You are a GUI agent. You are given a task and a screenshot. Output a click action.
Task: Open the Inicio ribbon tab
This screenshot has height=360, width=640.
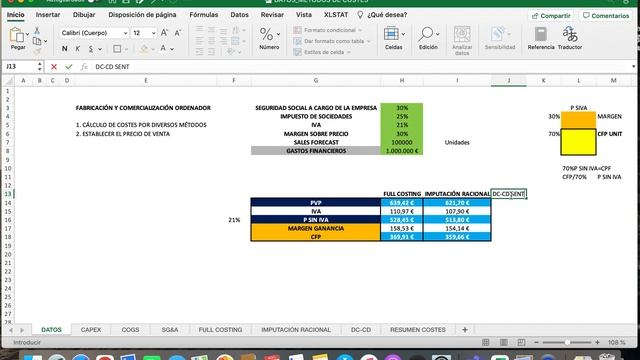click(x=16, y=15)
